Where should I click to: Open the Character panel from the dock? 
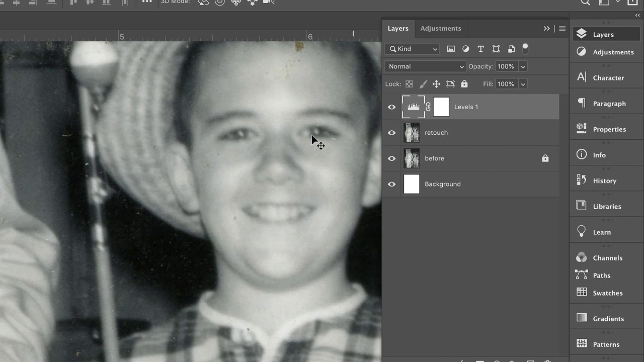click(x=606, y=77)
